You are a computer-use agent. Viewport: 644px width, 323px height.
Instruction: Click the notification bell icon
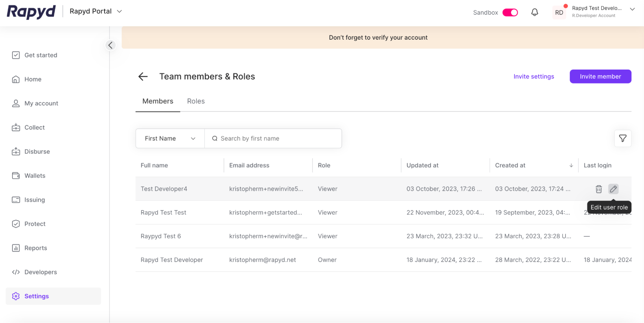click(534, 12)
